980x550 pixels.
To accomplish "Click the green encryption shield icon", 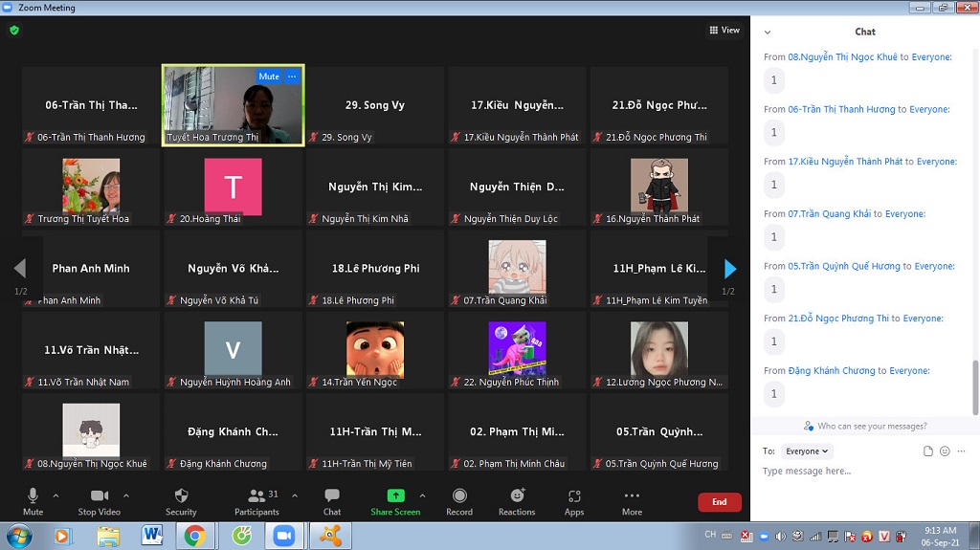I will tap(13, 30).
